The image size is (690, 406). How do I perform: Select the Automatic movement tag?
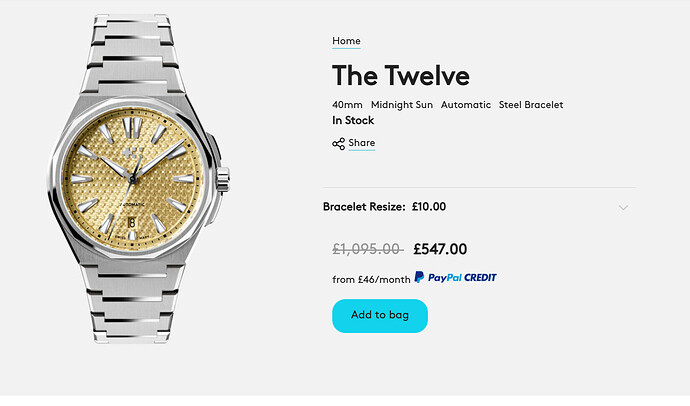466,105
